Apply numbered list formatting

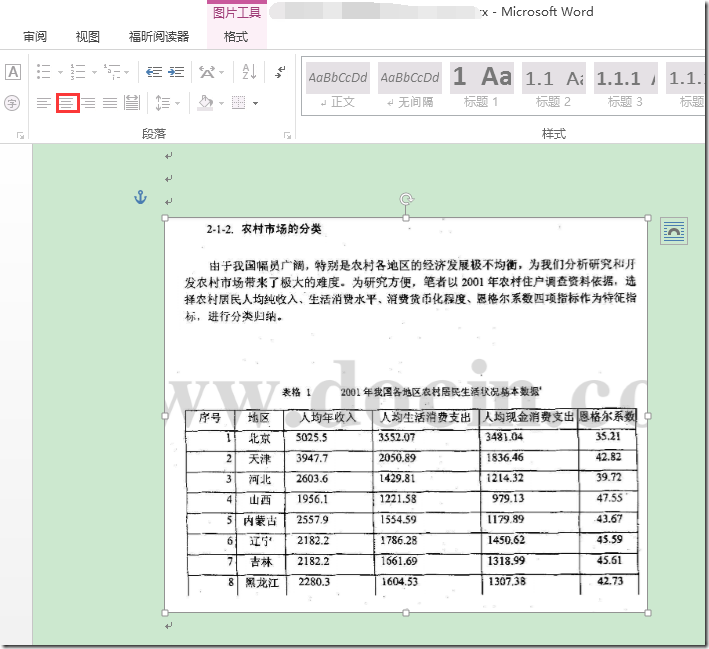point(78,71)
